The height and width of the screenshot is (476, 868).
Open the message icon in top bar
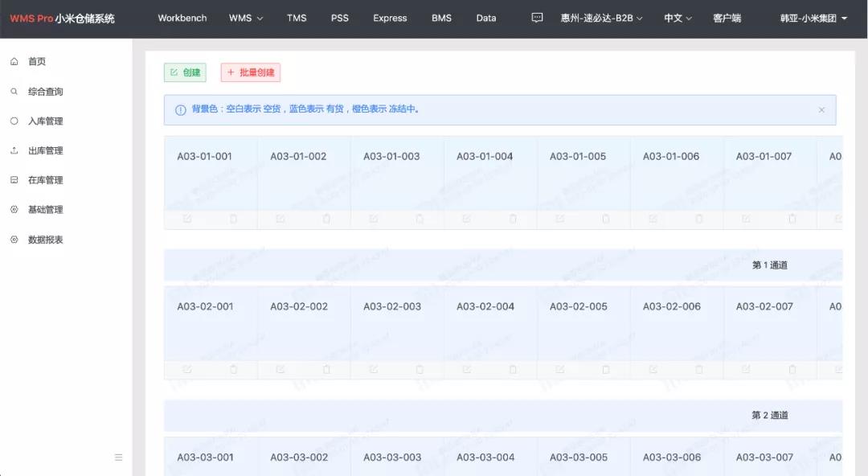tap(538, 18)
